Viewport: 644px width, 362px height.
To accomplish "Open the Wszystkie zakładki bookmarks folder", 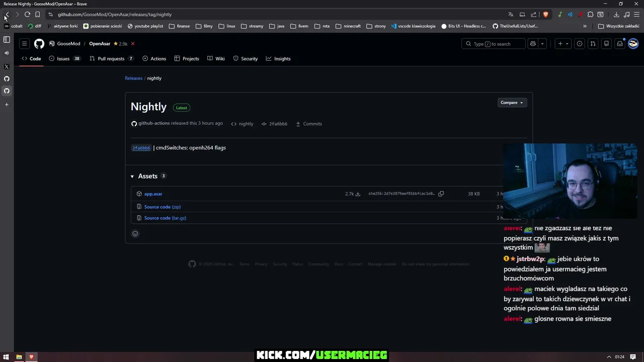I will (618, 26).
